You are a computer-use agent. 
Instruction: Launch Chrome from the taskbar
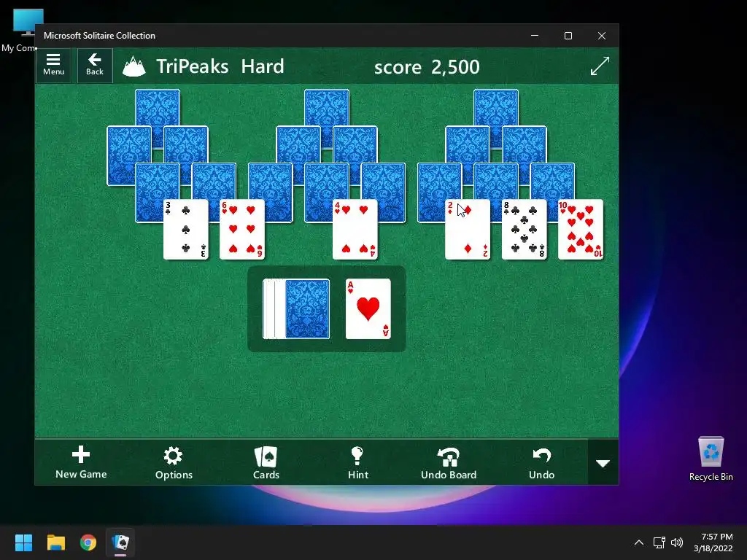88,542
